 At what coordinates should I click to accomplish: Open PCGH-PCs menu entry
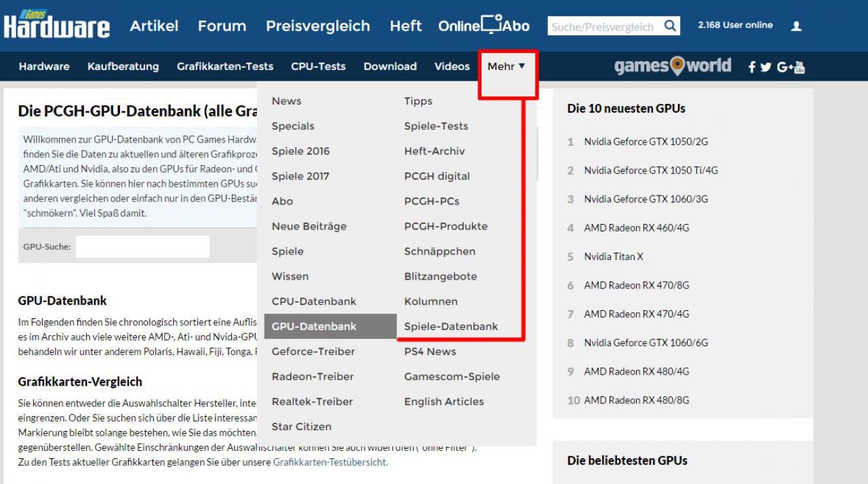[x=431, y=201]
